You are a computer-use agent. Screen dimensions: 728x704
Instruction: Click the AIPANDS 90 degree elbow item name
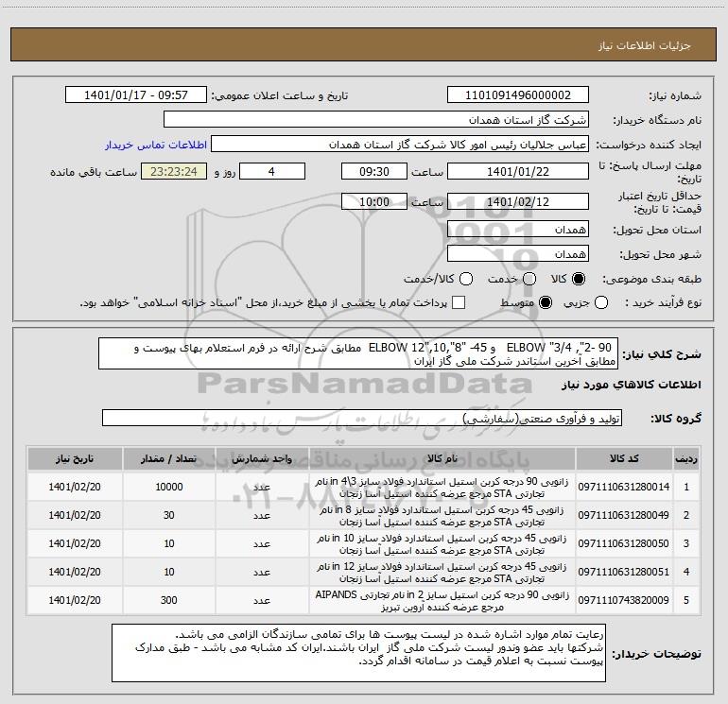(x=442, y=600)
